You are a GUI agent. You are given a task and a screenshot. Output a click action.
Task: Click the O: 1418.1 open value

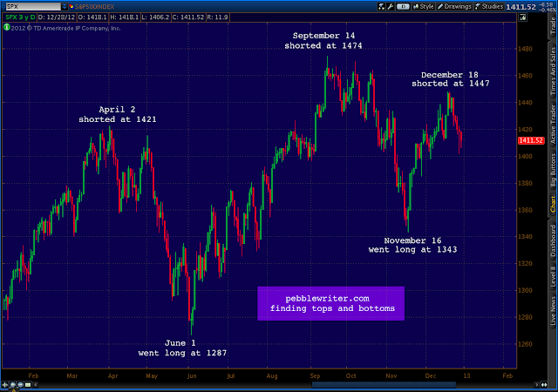coord(92,17)
